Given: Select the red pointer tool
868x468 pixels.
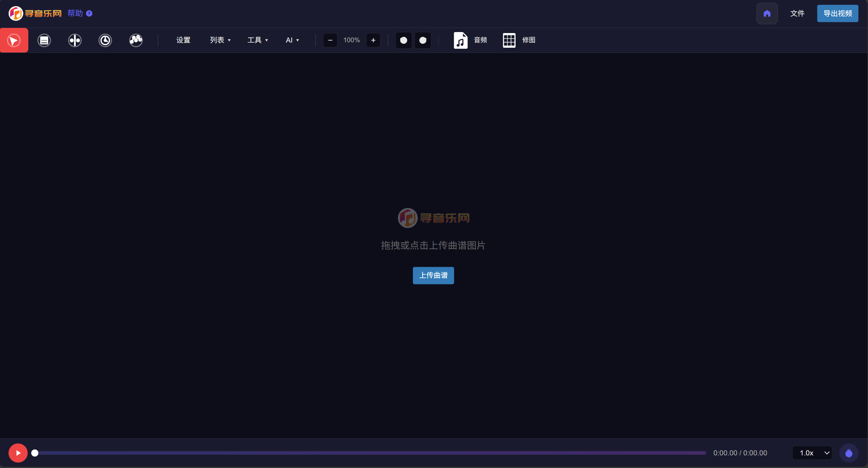Looking at the screenshot, I should point(14,40).
